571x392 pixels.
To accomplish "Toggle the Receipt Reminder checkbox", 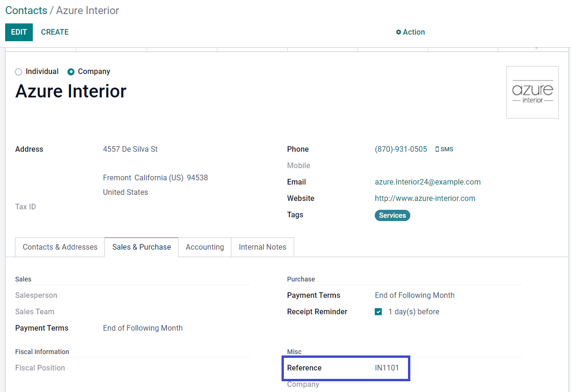I will click(x=378, y=312).
